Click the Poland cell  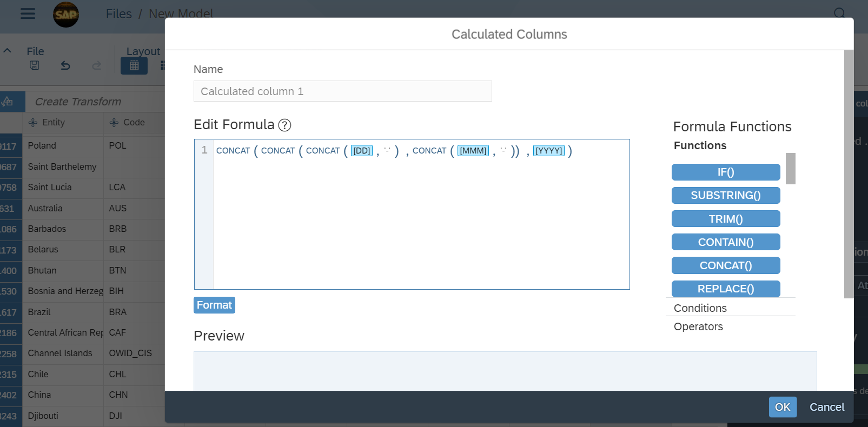point(63,146)
